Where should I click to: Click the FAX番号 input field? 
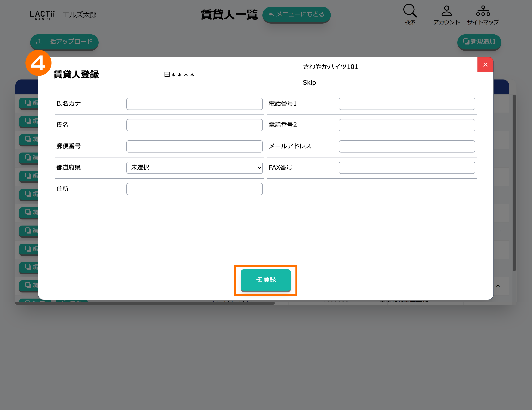[407, 168]
